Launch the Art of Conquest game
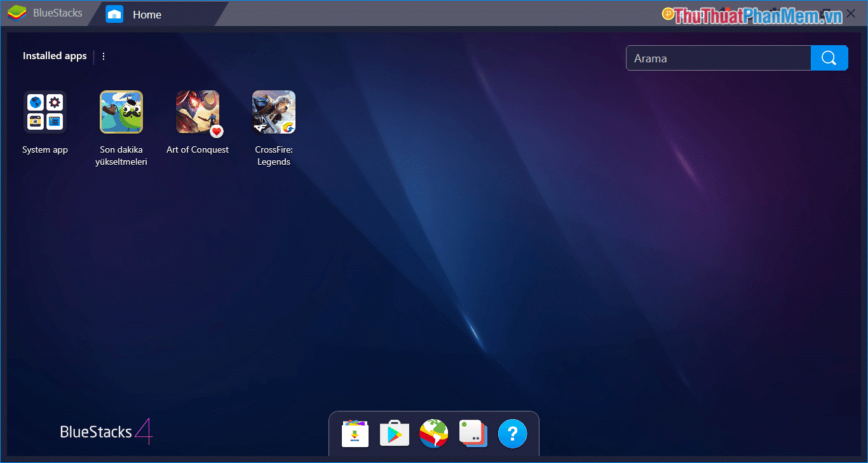 [x=198, y=112]
